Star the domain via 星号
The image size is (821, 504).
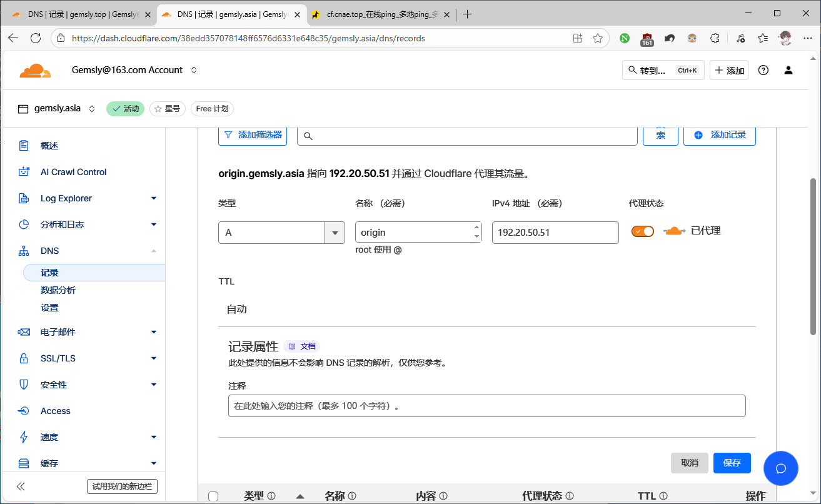pos(167,108)
